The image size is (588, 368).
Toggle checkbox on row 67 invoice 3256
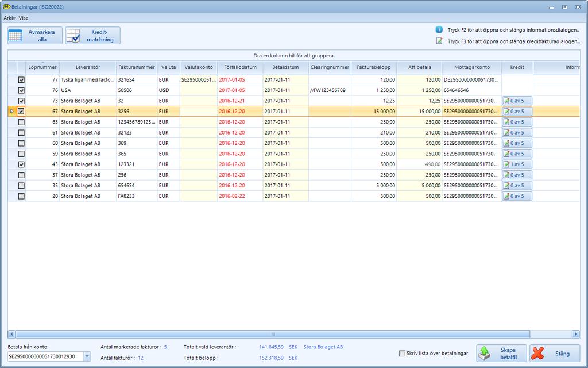21,111
